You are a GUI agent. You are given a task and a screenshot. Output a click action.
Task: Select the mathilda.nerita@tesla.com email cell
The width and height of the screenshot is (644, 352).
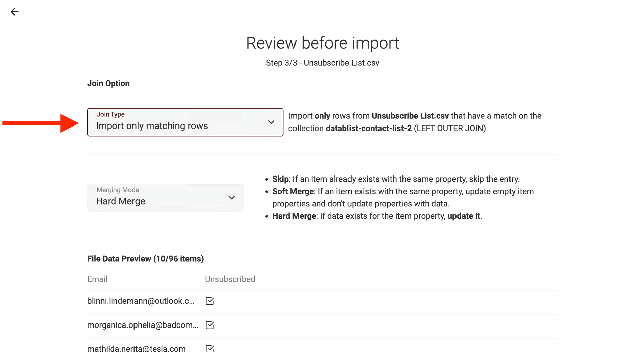[136, 348]
